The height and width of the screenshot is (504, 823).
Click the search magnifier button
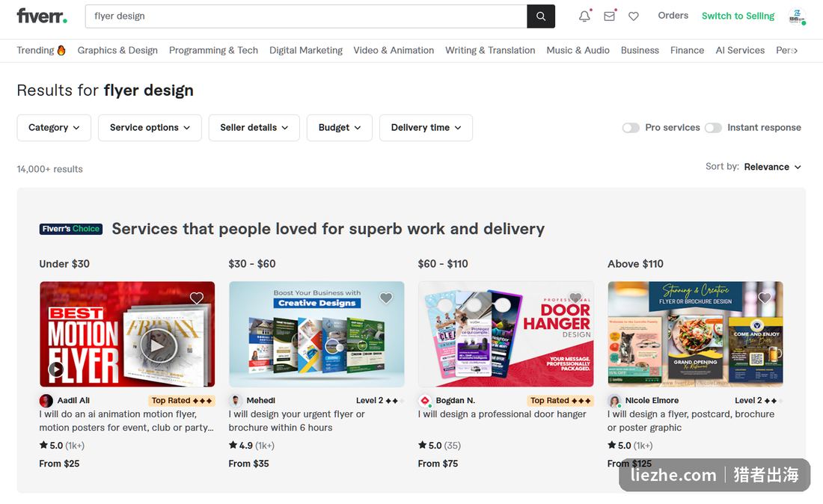pos(541,16)
